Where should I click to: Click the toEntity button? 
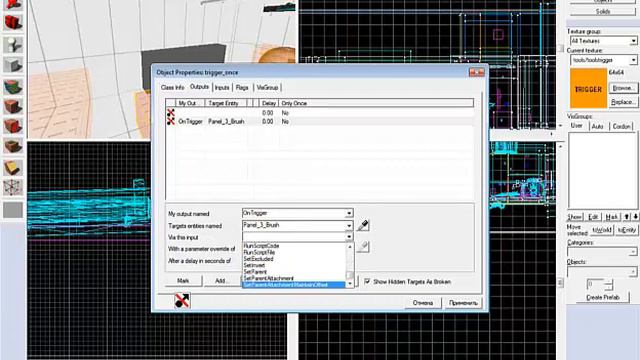[627, 230]
